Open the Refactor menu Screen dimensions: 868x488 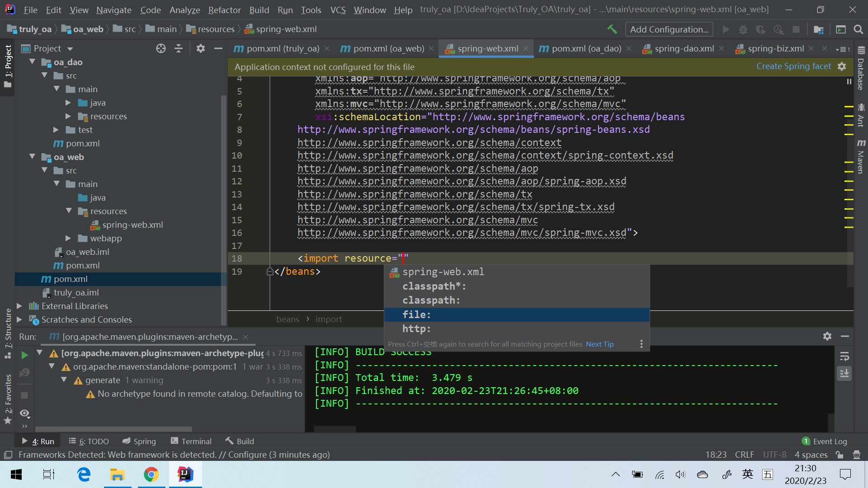pyautogui.click(x=224, y=9)
